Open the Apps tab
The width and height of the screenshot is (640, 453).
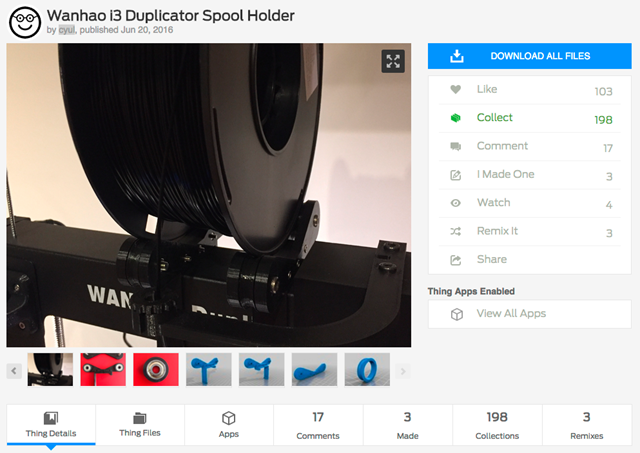(229, 425)
